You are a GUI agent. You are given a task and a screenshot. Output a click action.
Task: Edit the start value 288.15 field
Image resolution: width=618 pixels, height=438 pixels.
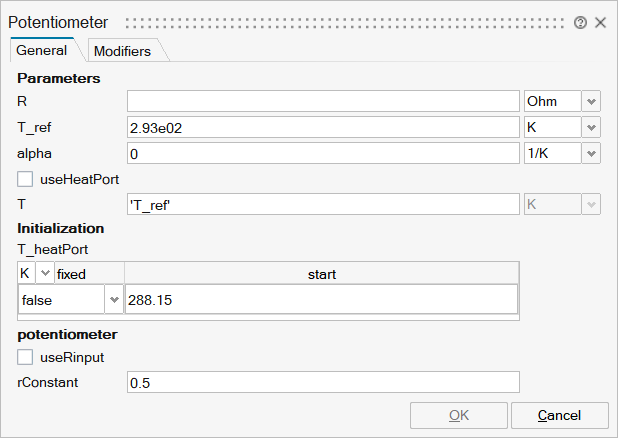(320, 299)
